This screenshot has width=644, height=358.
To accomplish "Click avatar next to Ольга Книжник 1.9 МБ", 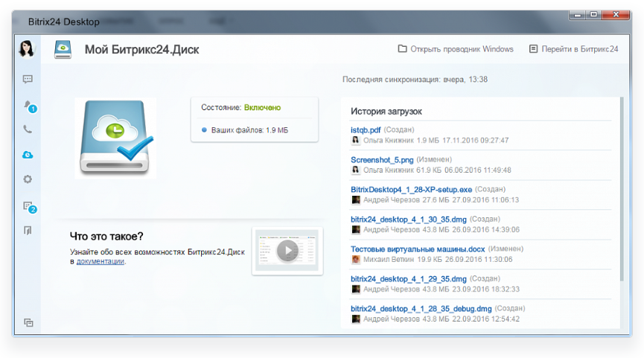I will pos(356,141).
